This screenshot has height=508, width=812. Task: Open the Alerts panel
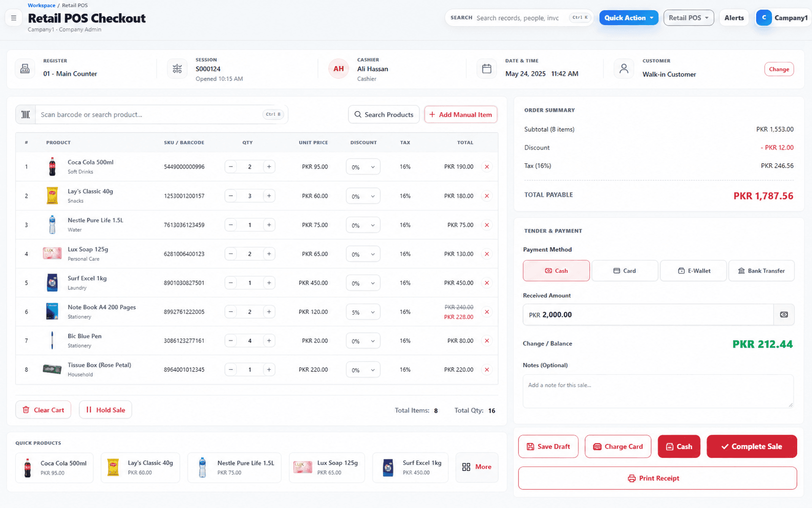coord(734,18)
